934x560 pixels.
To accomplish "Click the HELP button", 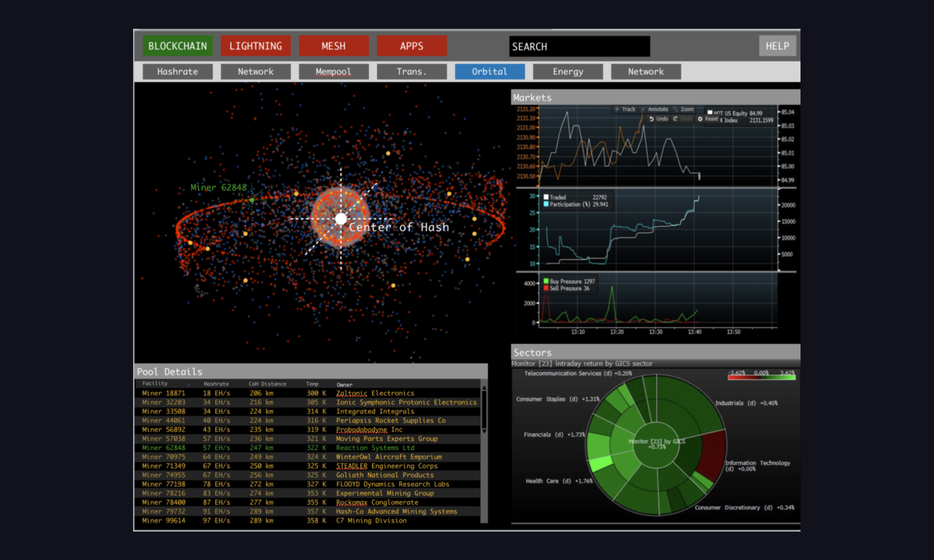I will click(777, 46).
